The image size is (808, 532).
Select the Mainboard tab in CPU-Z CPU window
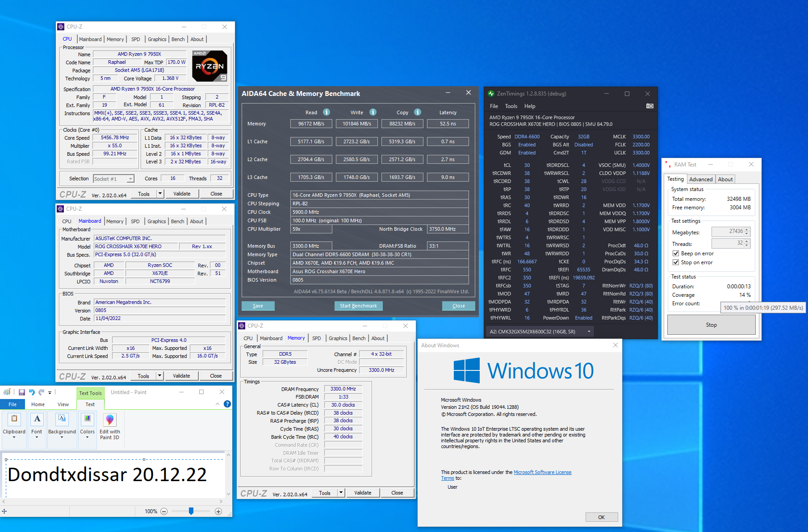[x=90, y=39]
